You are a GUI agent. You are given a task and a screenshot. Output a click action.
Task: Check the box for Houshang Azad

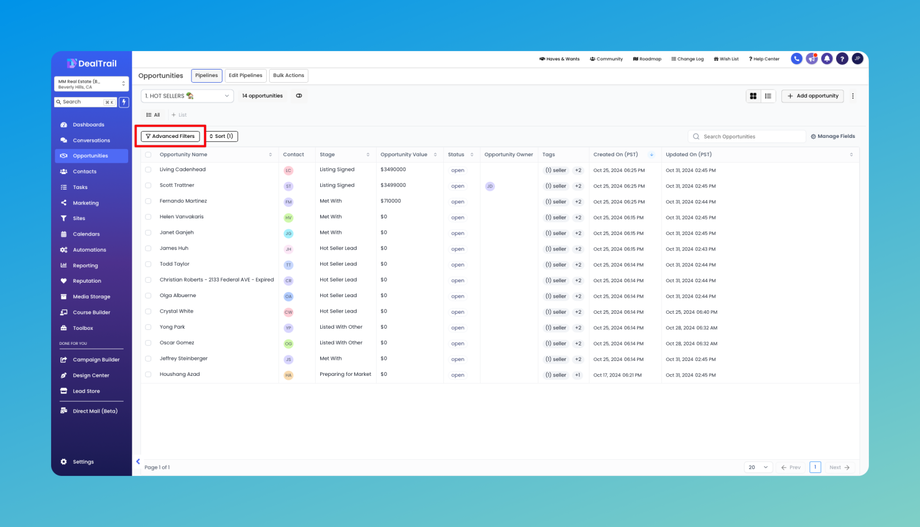point(148,374)
